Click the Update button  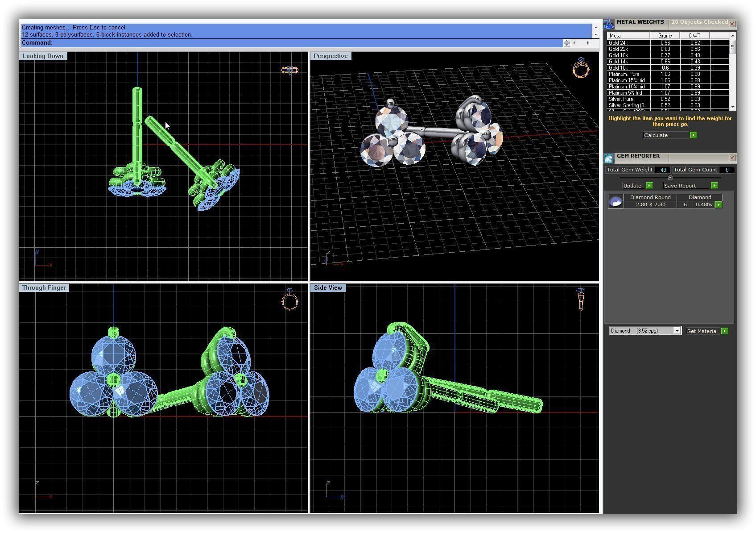pos(637,186)
